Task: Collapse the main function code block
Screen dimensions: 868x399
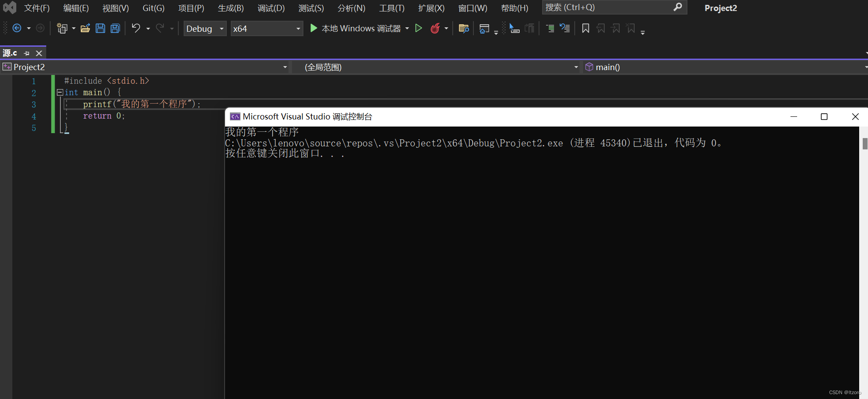Action: [60, 93]
